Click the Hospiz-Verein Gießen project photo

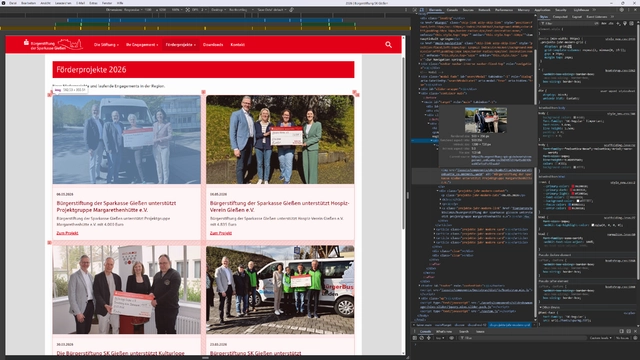click(280, 139)
